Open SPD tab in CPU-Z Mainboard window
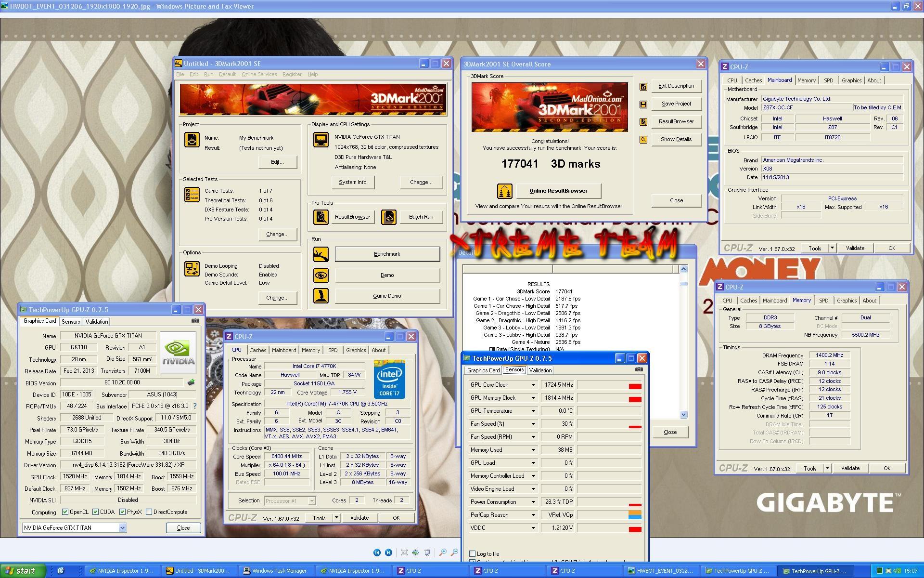 pos(828,80)
